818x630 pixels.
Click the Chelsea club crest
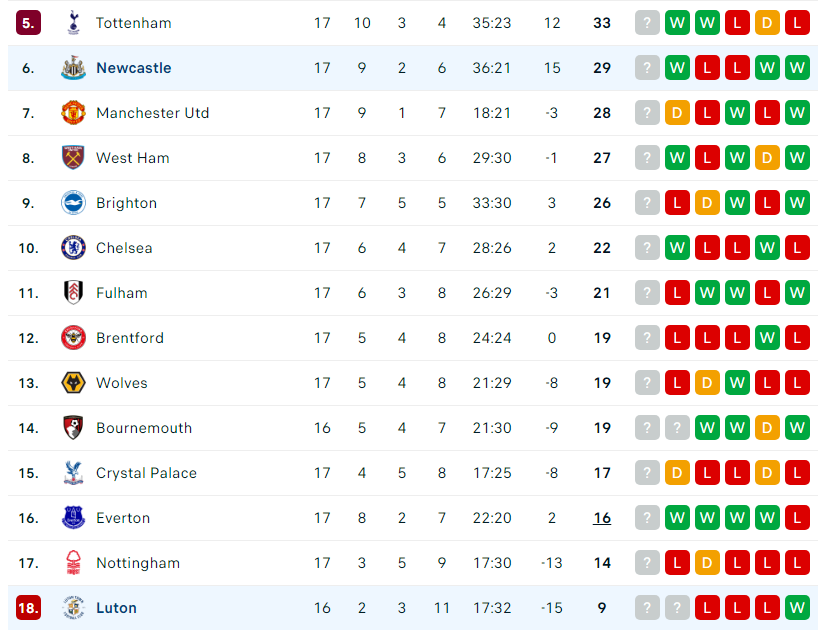pyautogui.click(x=74, y=248)
